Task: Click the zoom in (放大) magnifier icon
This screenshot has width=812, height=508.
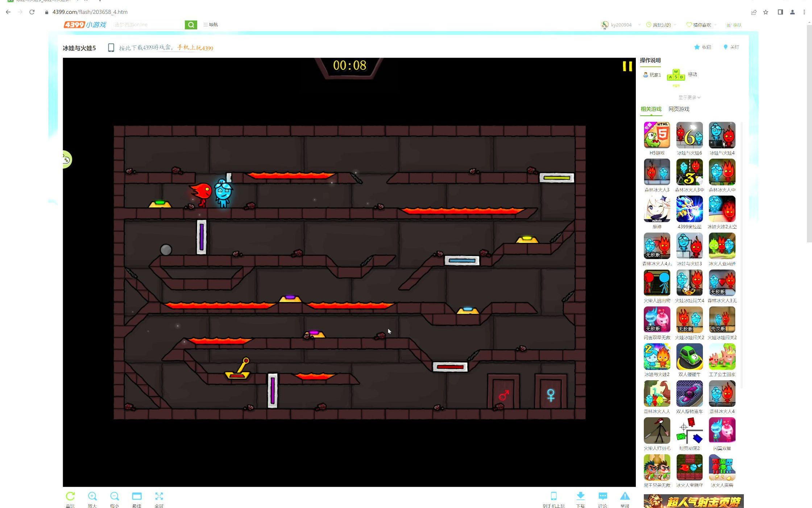Action: pyautogui.click(x=92, y=496)
